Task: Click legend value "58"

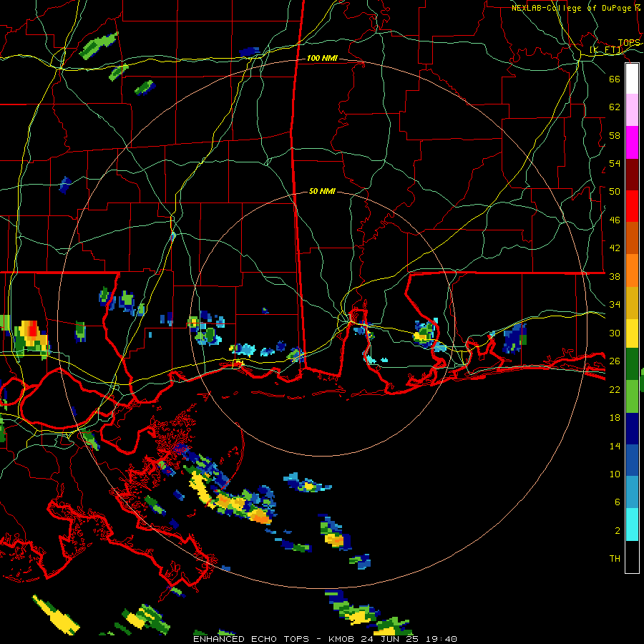Action: tap(615, 135)
